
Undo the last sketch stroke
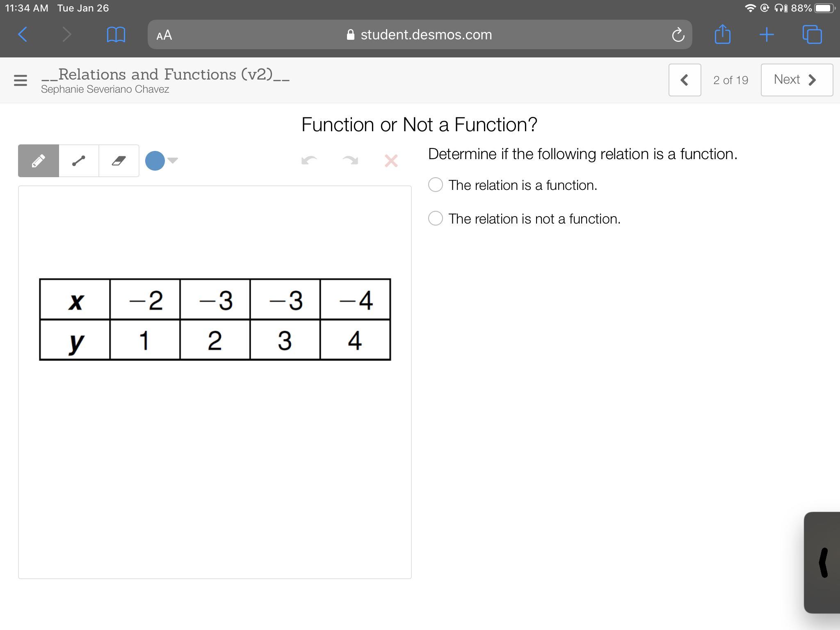tap(309, 160)
